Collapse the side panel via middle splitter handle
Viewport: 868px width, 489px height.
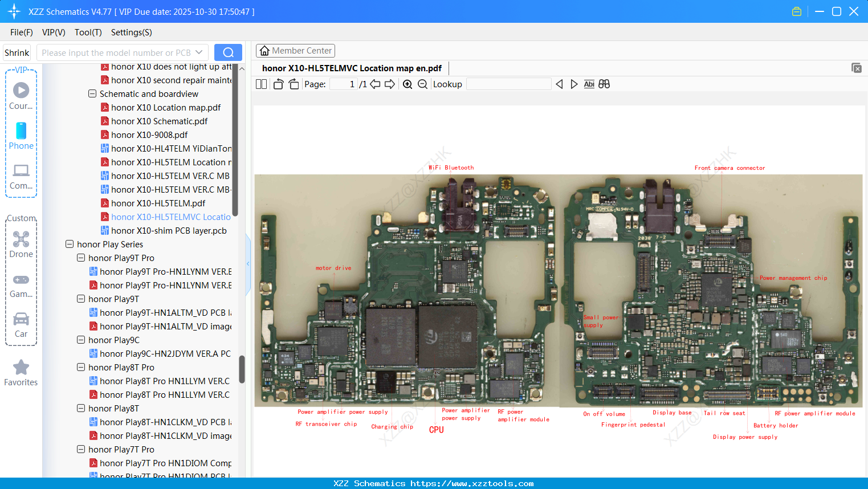248,264
